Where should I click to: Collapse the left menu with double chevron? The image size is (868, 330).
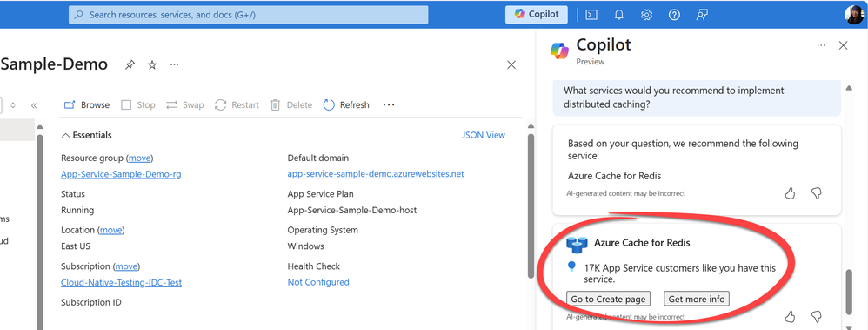tap(34, 104)
